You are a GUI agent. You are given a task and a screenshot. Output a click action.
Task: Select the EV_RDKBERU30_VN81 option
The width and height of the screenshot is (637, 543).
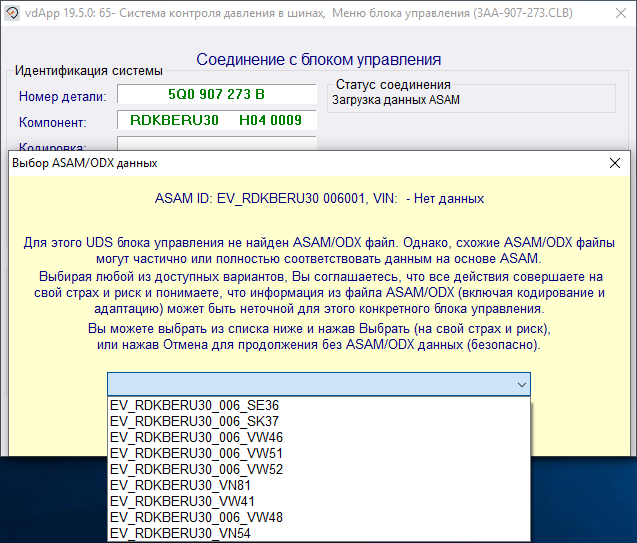point(182,485)
